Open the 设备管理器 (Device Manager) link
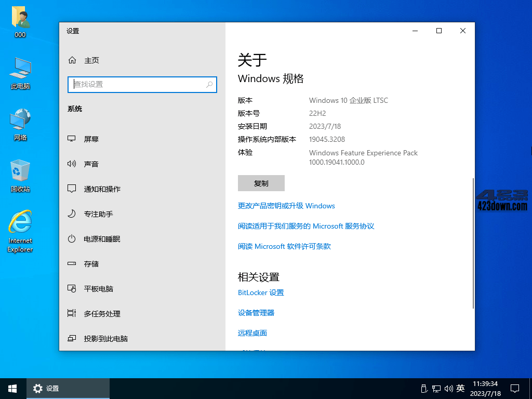 coord(256,312)
